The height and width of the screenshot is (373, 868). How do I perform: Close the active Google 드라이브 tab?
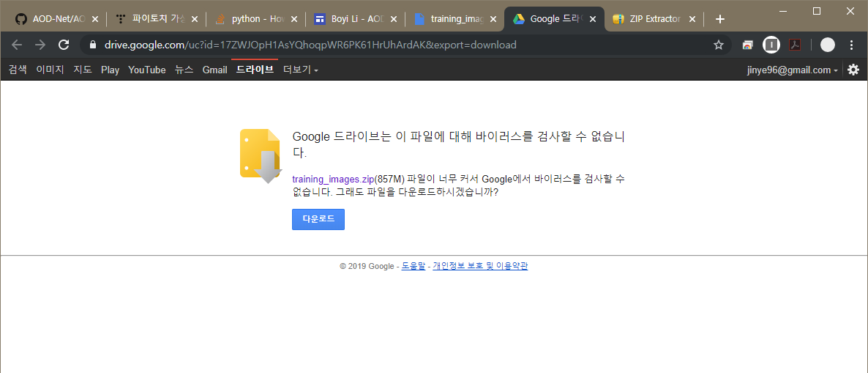[x=593, y=19]
